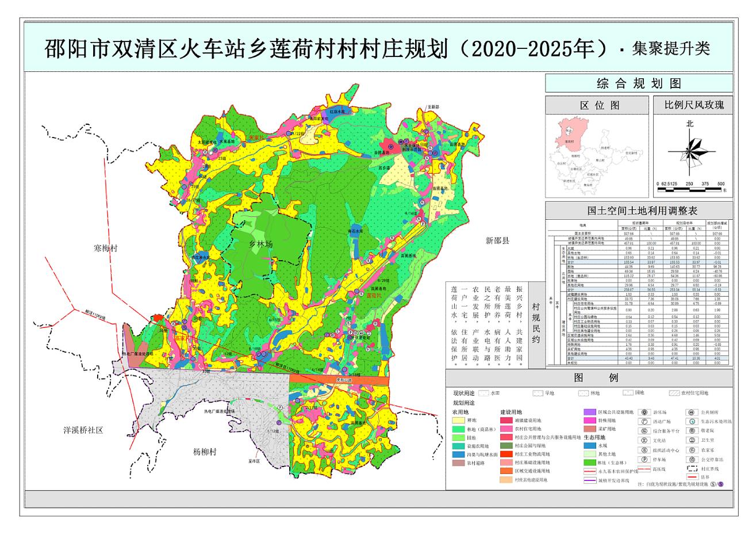Click the 水田 current-use pattern sample in legend
Screen dimensions: 756x535
(483, 393)
